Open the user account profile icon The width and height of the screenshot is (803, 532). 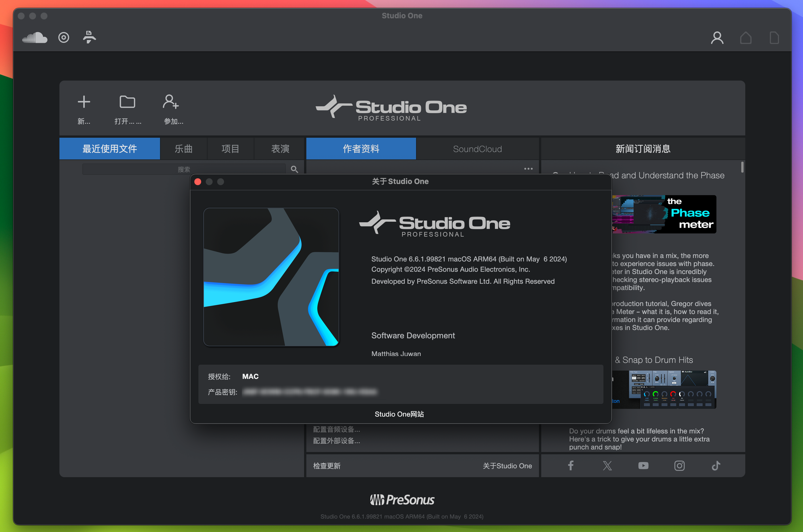pos(717,38)
